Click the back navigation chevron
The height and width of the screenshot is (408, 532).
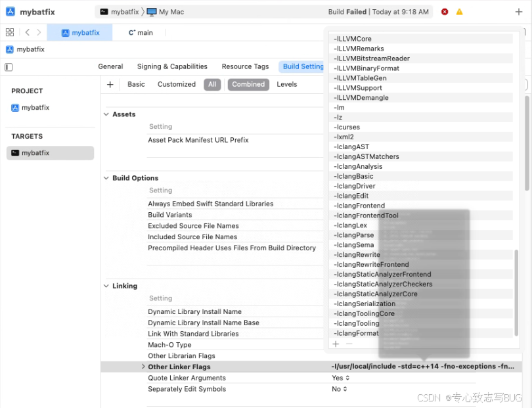click(x=26, y=32)
